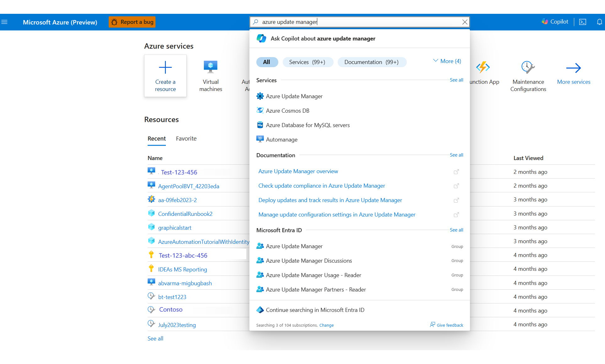This screenshot has width=605, height=364.
Task: Click Give feedback button at bottom
Action: tap(446, 325)
